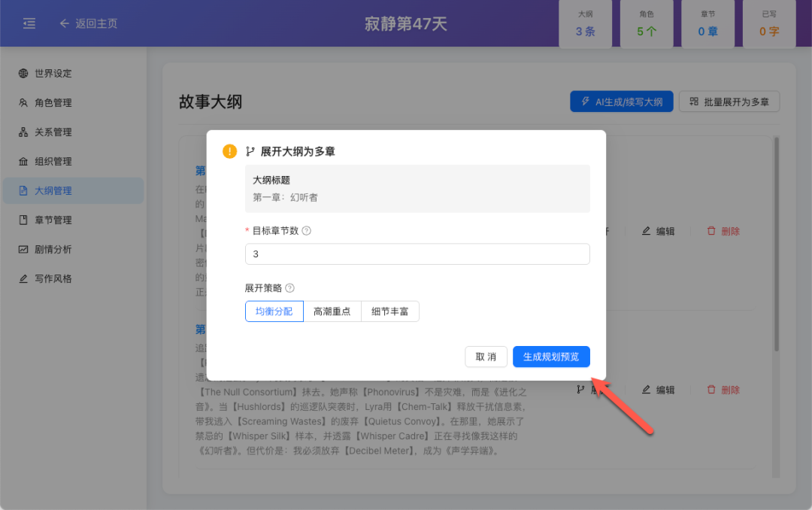Click the 目标章节数 input field

[417, 253]
